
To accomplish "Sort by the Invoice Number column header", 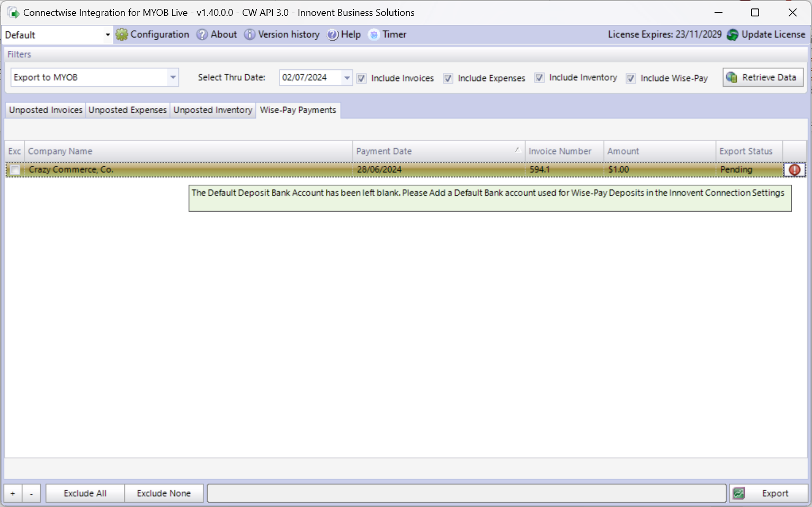I will 565,151.
